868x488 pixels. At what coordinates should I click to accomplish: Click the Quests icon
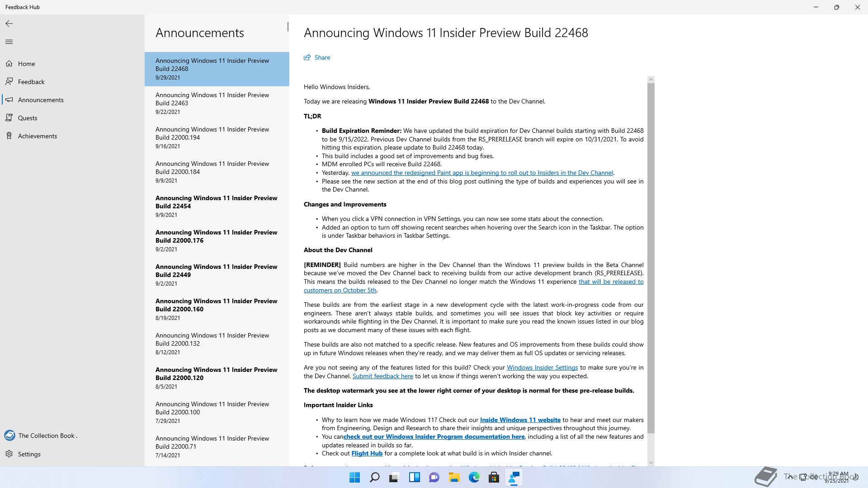[x=9, y=118]
